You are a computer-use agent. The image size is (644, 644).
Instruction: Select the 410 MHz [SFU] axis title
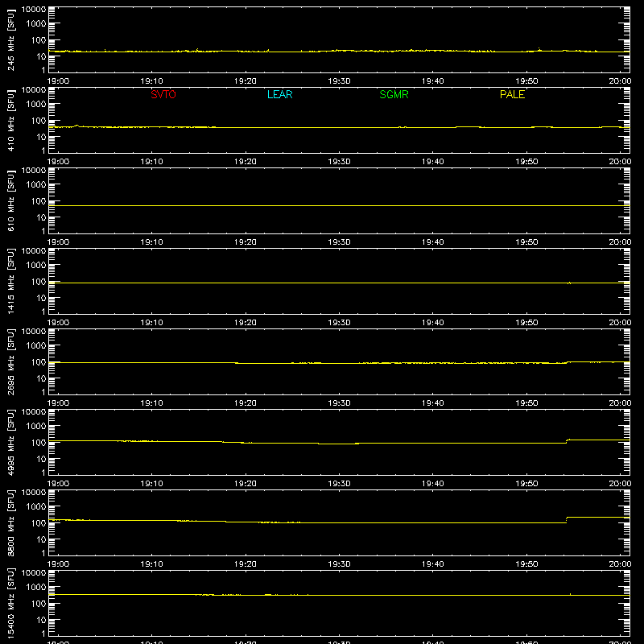[x=10, y=120]
